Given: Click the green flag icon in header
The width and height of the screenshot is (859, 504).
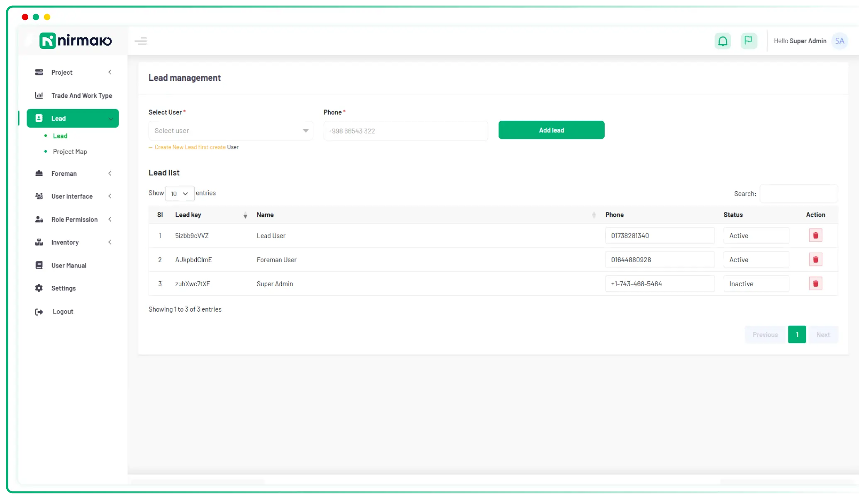Looking at the screenshot, I should click(749, 41).
